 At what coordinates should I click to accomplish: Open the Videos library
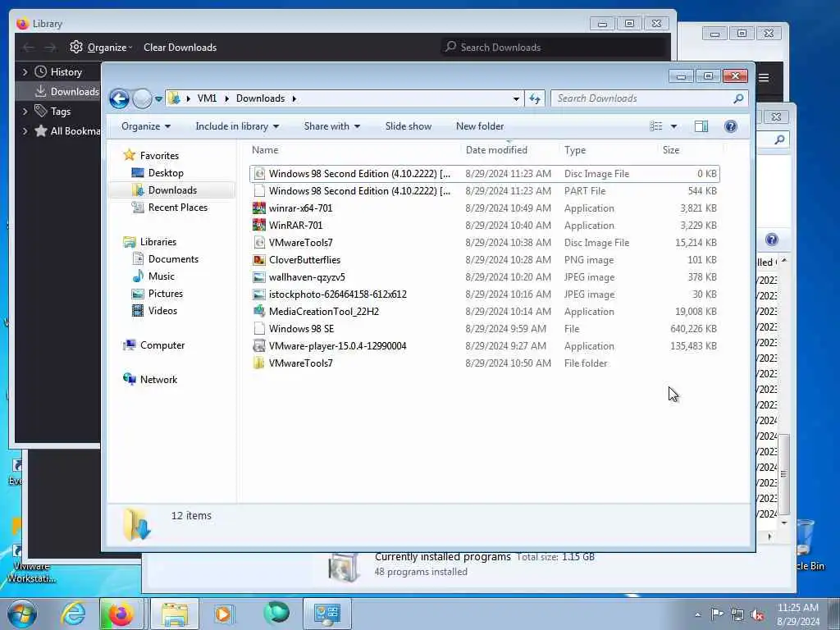162,311
